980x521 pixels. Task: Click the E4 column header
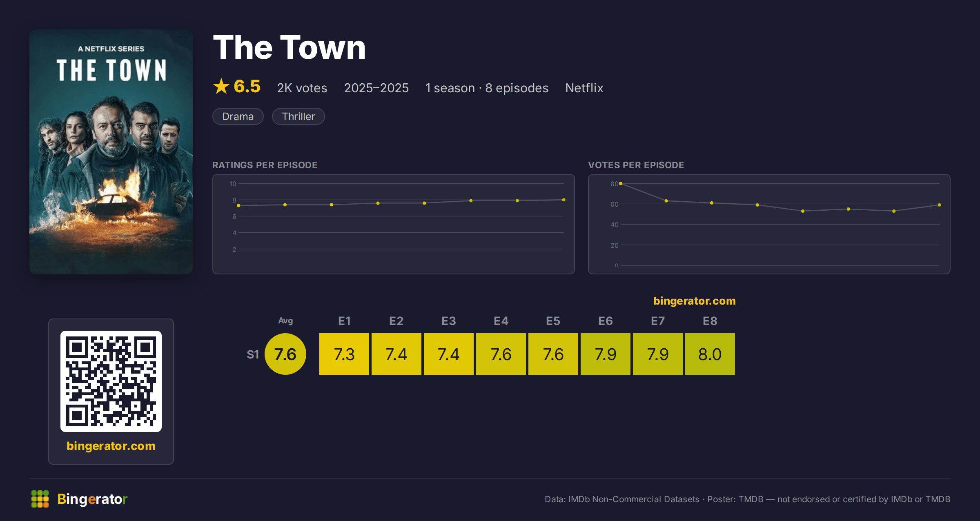click(x=501, y=321)
